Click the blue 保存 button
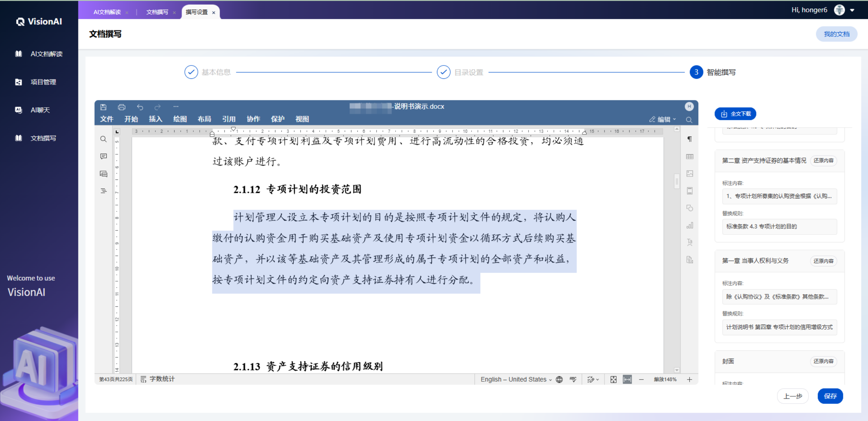 click(x=830, y=396)
